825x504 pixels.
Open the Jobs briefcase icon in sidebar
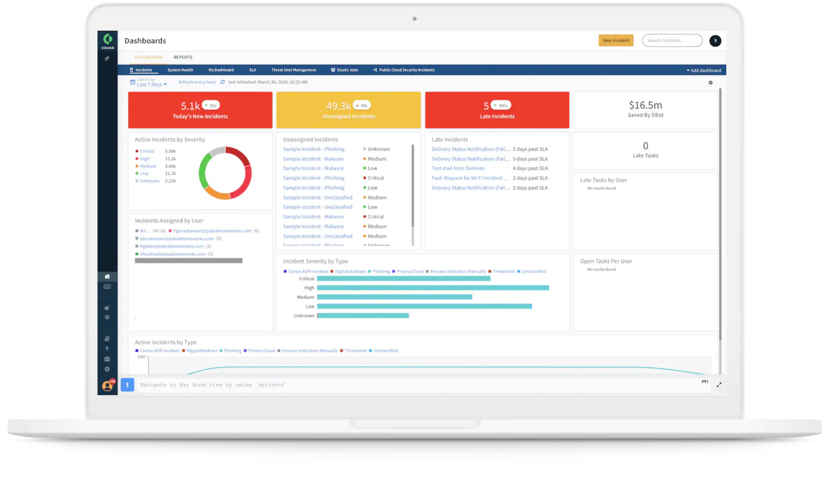click(107, 358)
